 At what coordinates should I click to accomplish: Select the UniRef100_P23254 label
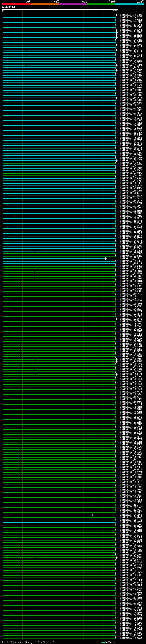pyautogui.click(x=131, y=273)
